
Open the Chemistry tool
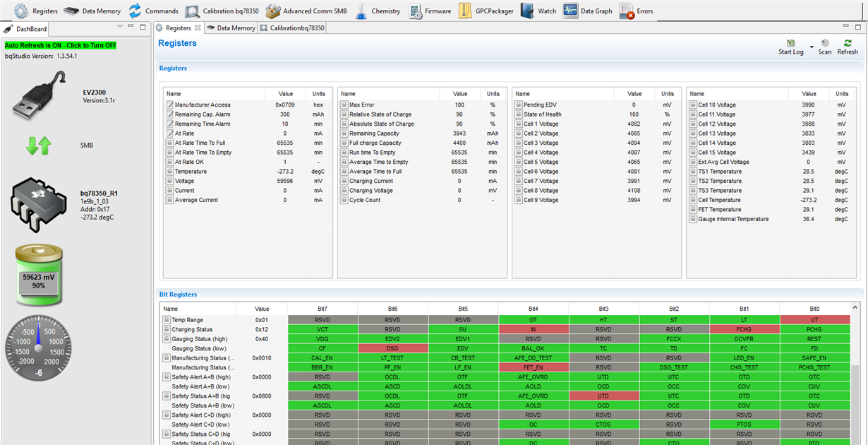tap(378, 11)
